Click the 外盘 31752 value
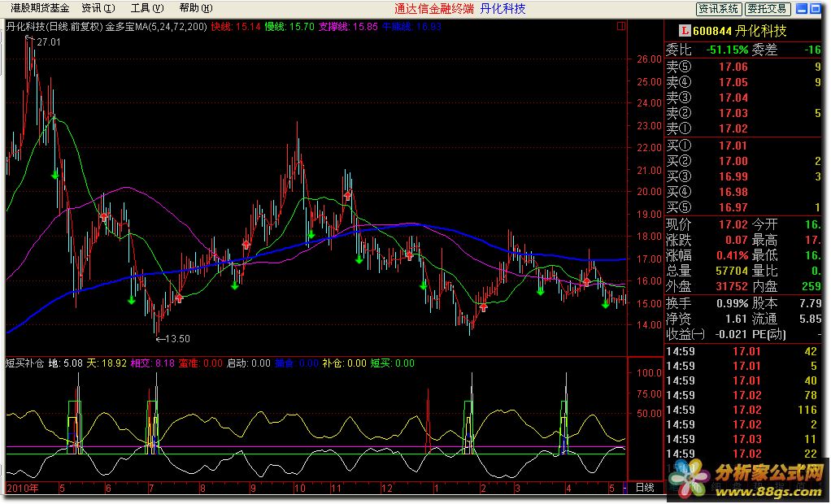The image size is (831, 504). coord(732,286)
